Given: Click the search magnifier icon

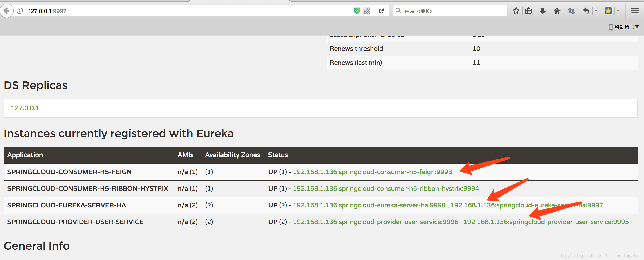Looking at the screenshot, I should 398,11.
